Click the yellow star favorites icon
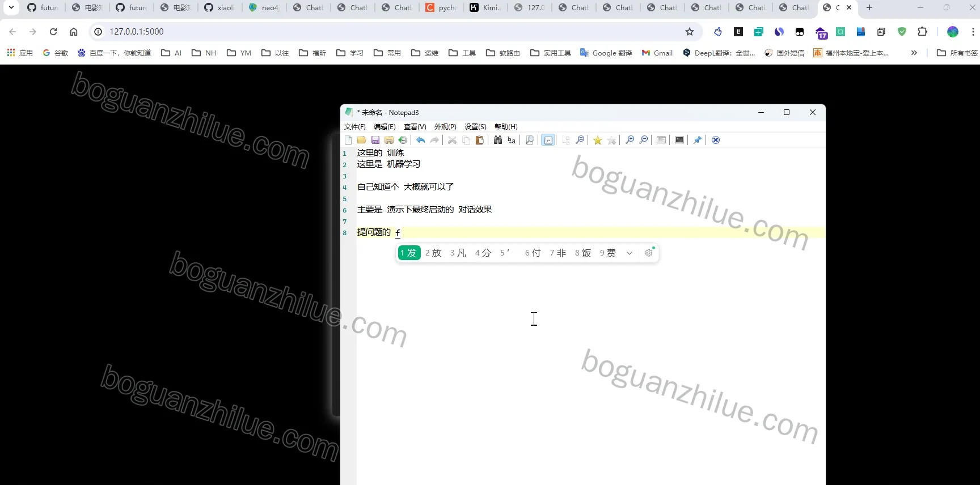This screenshot has width=980, height=485. tap(598, 140)
